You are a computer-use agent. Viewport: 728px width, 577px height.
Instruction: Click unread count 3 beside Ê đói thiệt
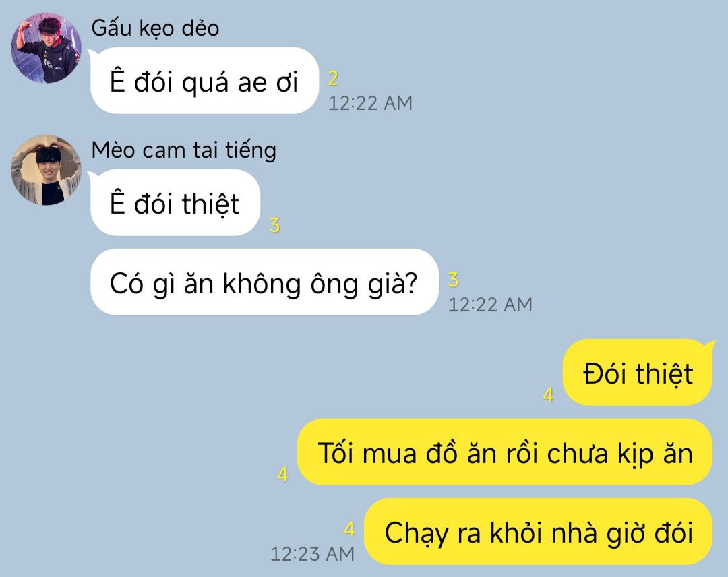275,226
